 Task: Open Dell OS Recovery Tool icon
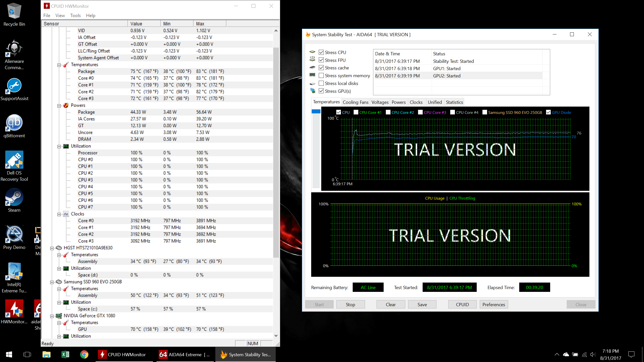click(x=14, y=166)
